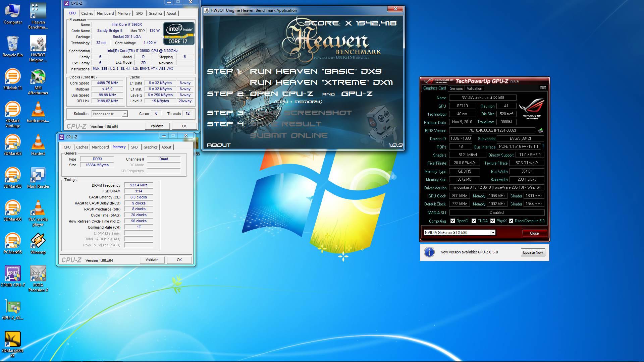Click the Intel Core i7 logo in CPU-Z

pos(179,34)
